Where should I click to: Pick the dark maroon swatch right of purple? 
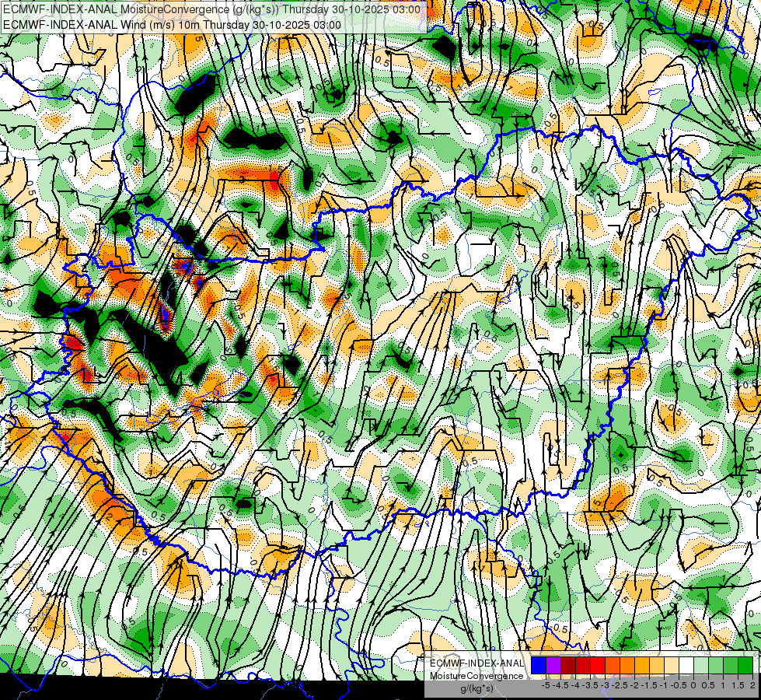pyautogui.click(x=568, y=665)
